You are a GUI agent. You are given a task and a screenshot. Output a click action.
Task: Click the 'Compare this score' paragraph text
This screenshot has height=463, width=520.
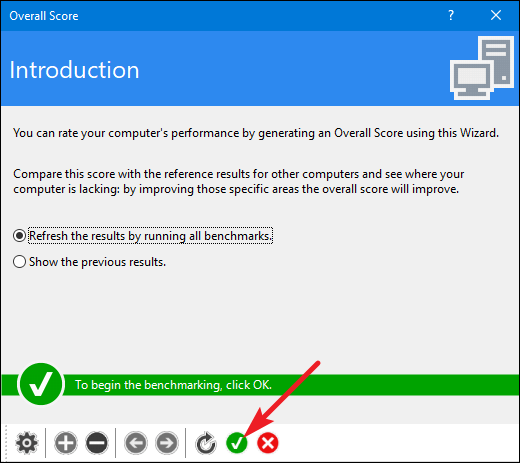238,181
